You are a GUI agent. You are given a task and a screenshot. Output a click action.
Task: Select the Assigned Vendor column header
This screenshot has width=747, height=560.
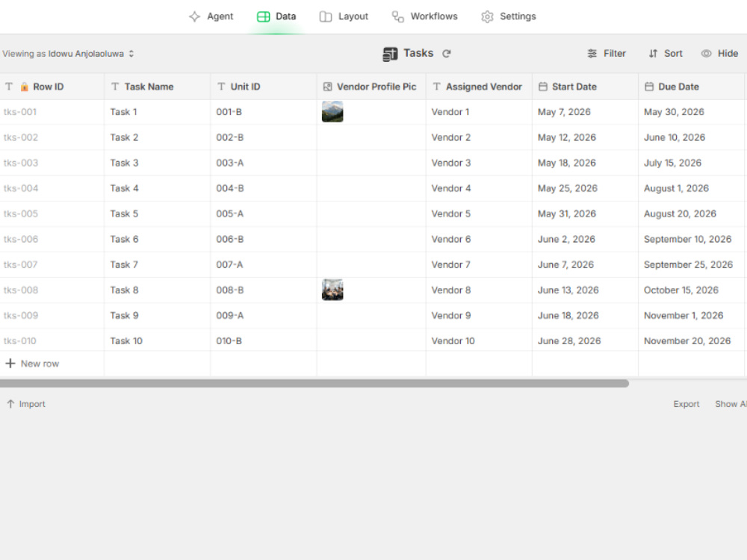[480, 87]
